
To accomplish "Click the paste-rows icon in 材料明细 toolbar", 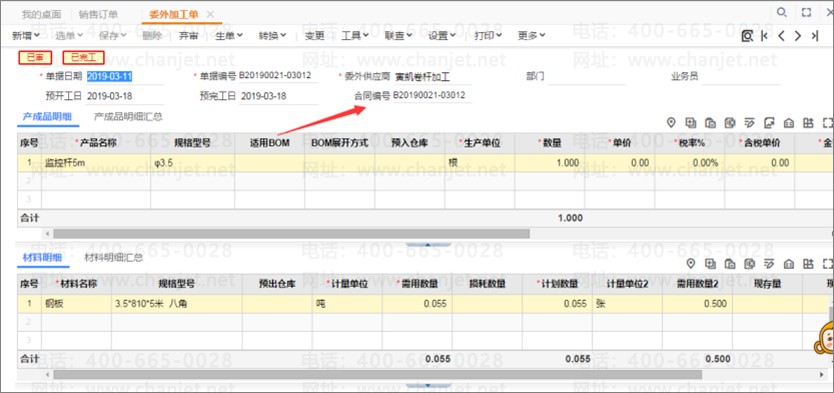I will click(730, 263).
